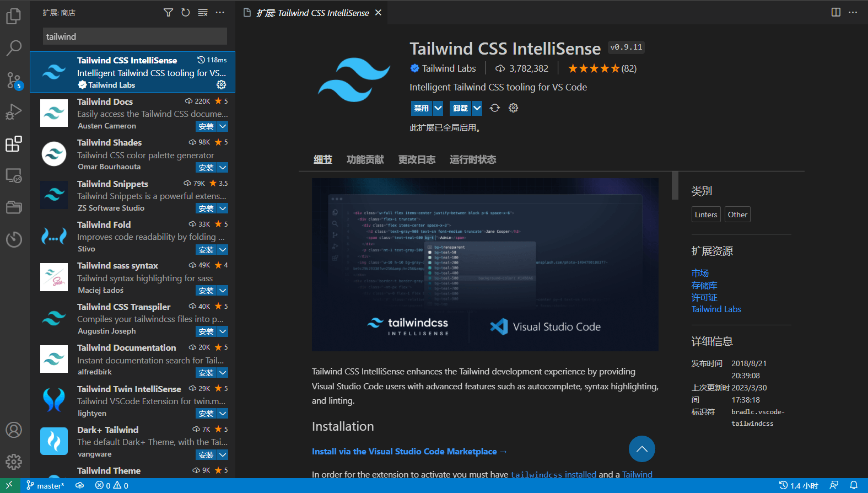The image size is (868, 493).
Task: Open the Accounts icon
Action: [x=14, y=430]
